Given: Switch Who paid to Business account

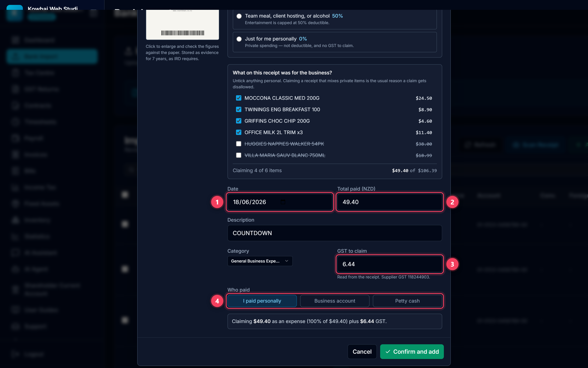Looking at the screenshot, I should 335,301.
